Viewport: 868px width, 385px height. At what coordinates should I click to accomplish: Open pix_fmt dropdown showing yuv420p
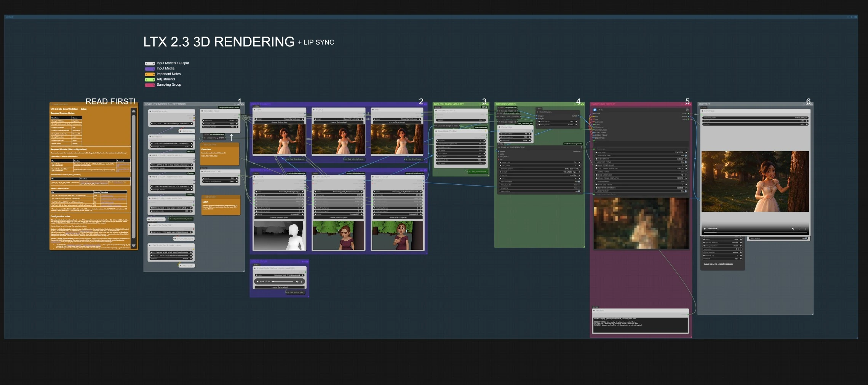[x=540, y=175]
